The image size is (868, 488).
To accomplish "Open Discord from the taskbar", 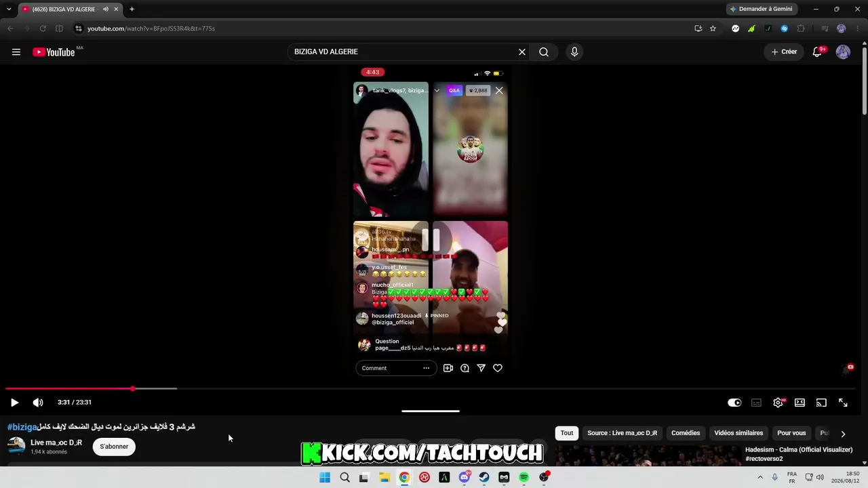I will click(465, 477).
